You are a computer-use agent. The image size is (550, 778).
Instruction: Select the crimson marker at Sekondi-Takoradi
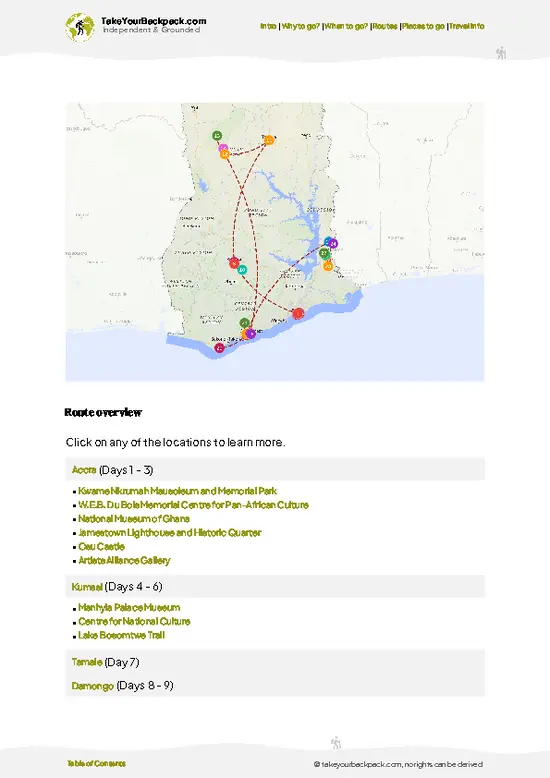[x=219, y=348]
